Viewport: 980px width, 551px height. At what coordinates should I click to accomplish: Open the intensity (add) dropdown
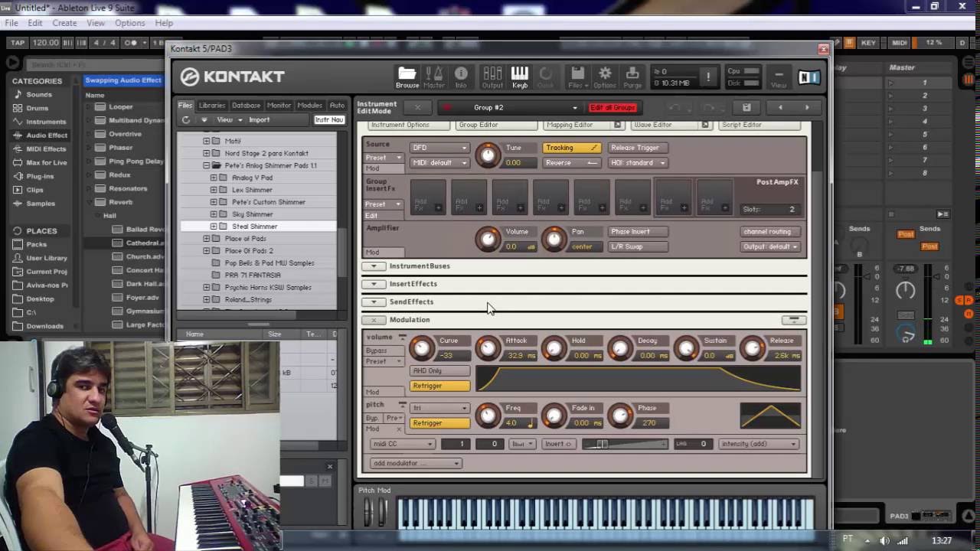coord(759,444)
